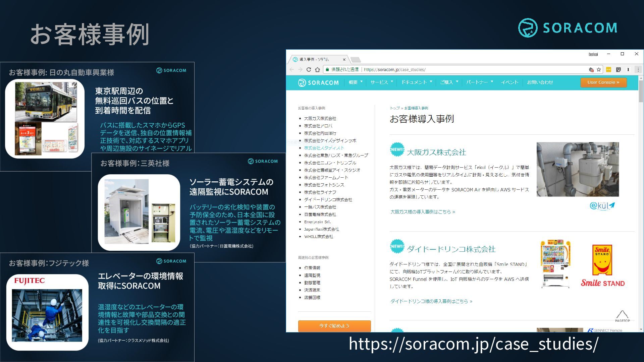
Task: Open the 大阪ガス株式会社 heading link
Action: [x=436, y=153]
